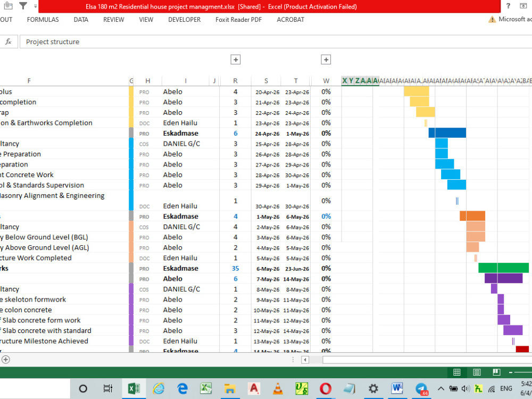Image resolution: width=532 pixels, height=399 pixels.
Task: Switch to the VIEW tab
Action: 146,20
